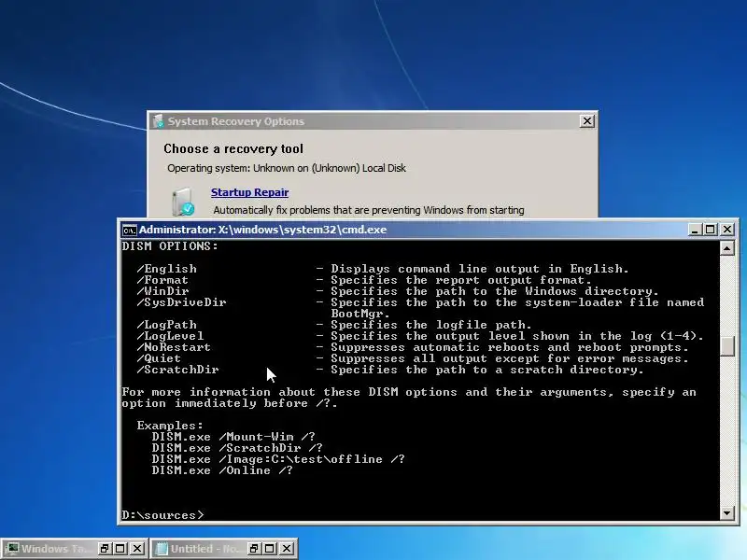Click the '/NoRestart' option text

(174, 347)
